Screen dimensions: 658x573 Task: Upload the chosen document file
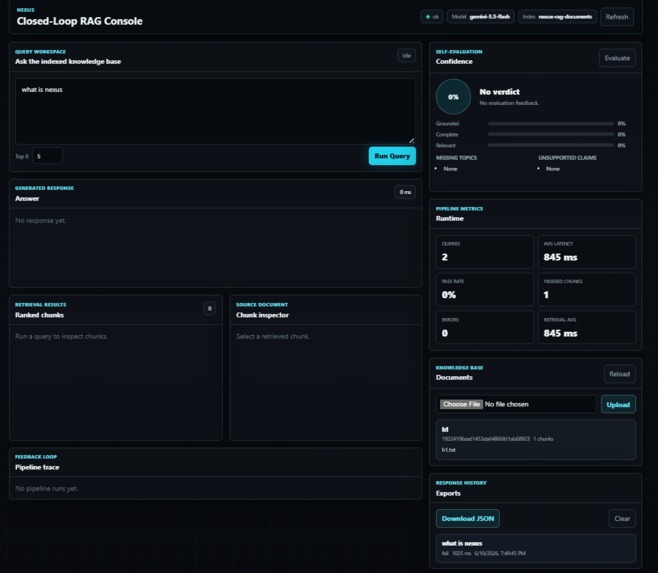(x=618, y=404)
